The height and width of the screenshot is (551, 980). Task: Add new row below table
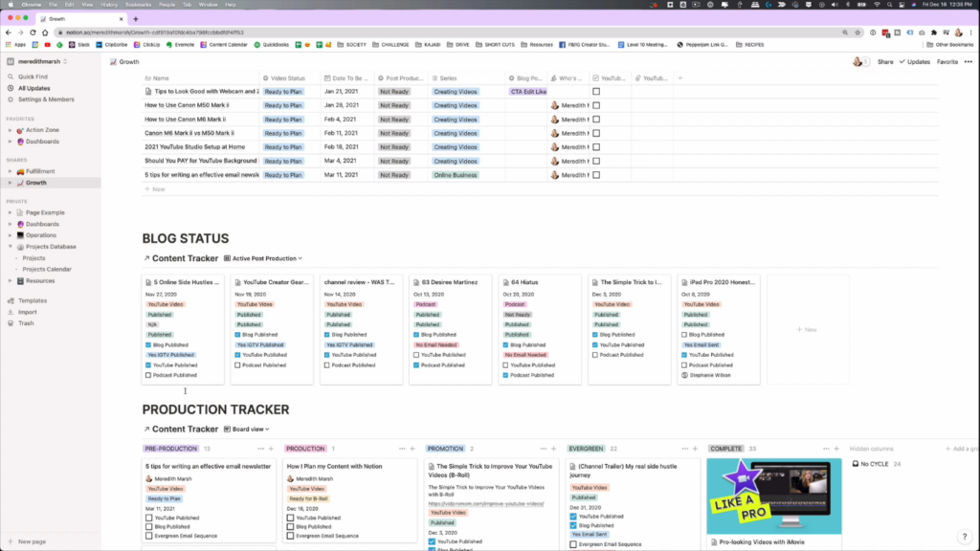[x=155, y=189]
